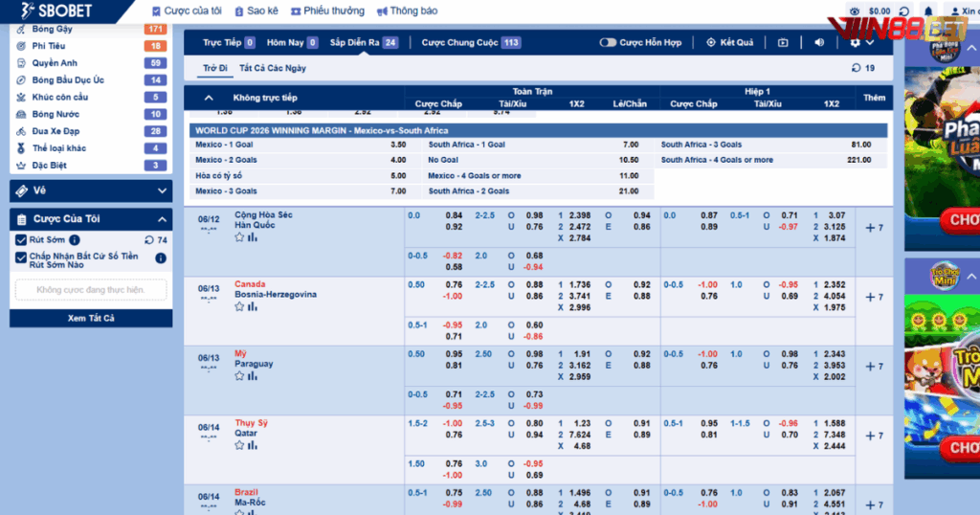Toggle Chấp Nhận Bất Cứ Số Tiền checkbox
This screenshot has width=980, height=515.
(x=21, y=257)
